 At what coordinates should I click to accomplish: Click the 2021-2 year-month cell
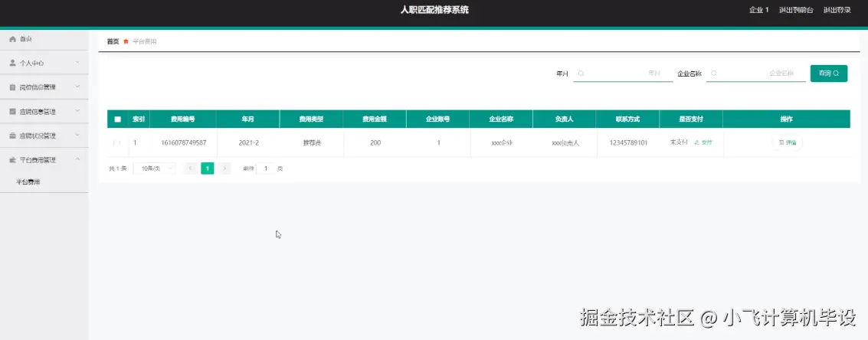pyautogui.click(x=248, y=143)
